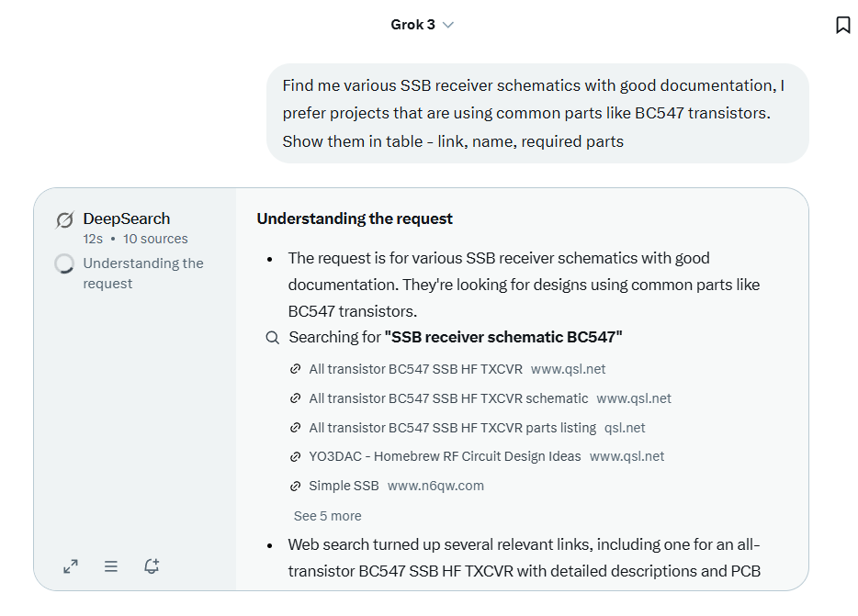Click the bookmark icon at top right
The image size is (858, 616).
point(842,25)
